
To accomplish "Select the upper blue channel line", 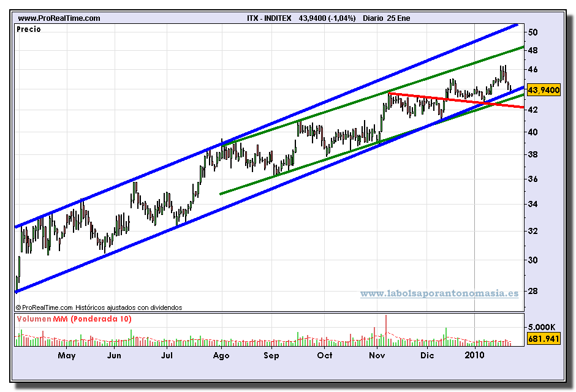I will 266,126.
